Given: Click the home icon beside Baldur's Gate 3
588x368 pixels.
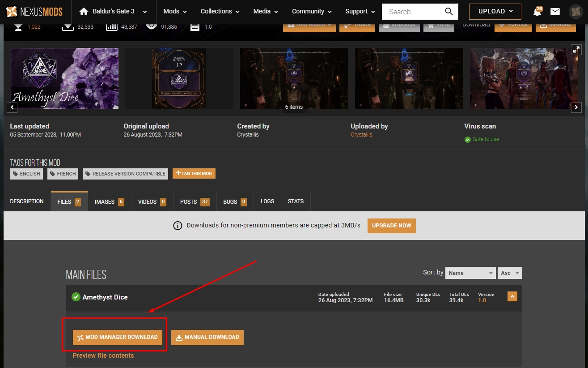Looking at the screenshot, I should 83,11.
